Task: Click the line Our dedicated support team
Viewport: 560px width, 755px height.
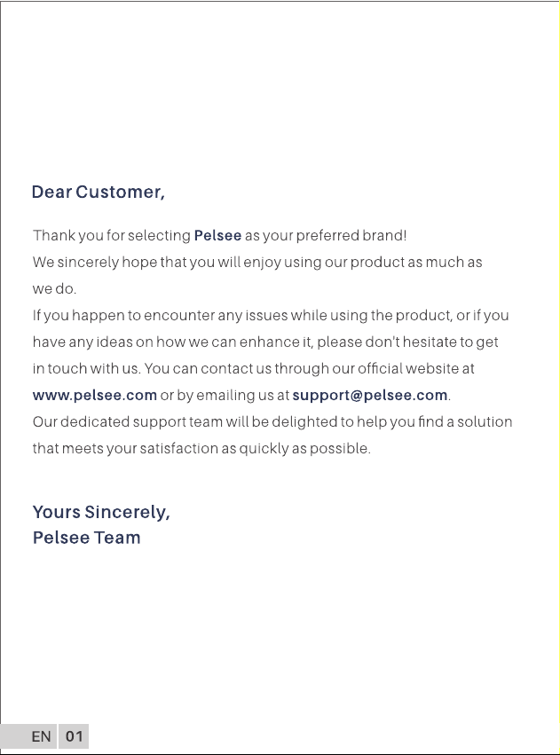Action: point(272,421)
